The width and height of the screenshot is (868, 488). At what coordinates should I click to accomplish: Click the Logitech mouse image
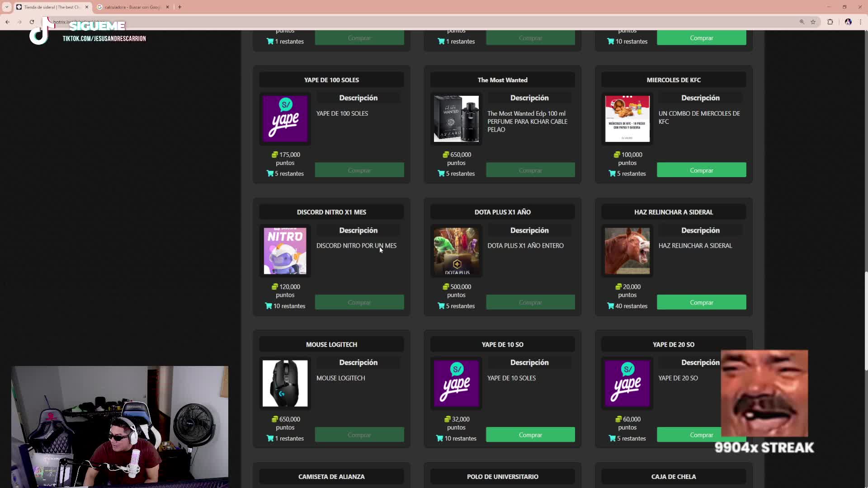click(285, 383)
